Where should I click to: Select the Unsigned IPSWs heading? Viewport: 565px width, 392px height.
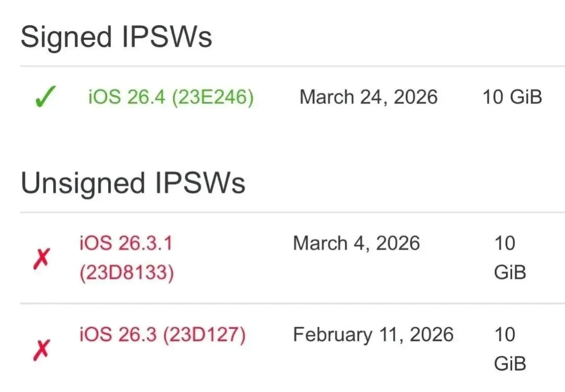(x=133, y=183)
